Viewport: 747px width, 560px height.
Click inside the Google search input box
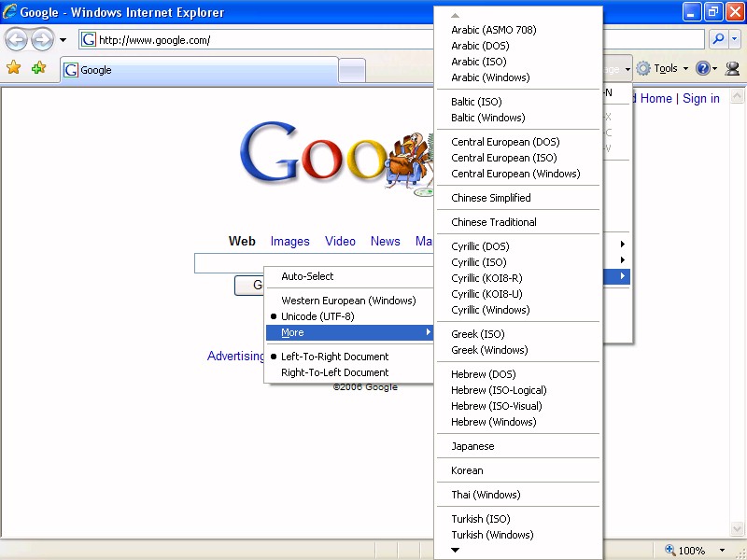click(314, 263)
